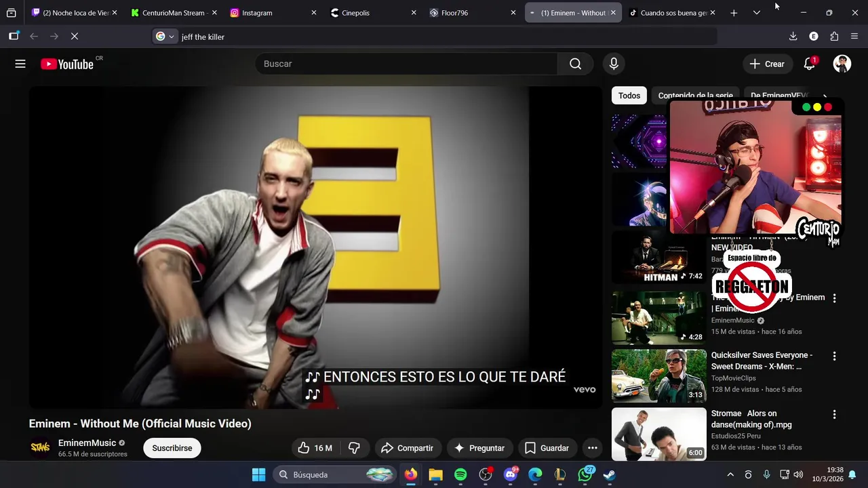Open the account avatar menu
The height and width of the screenshot is (488, 868).
coord(842,64)
